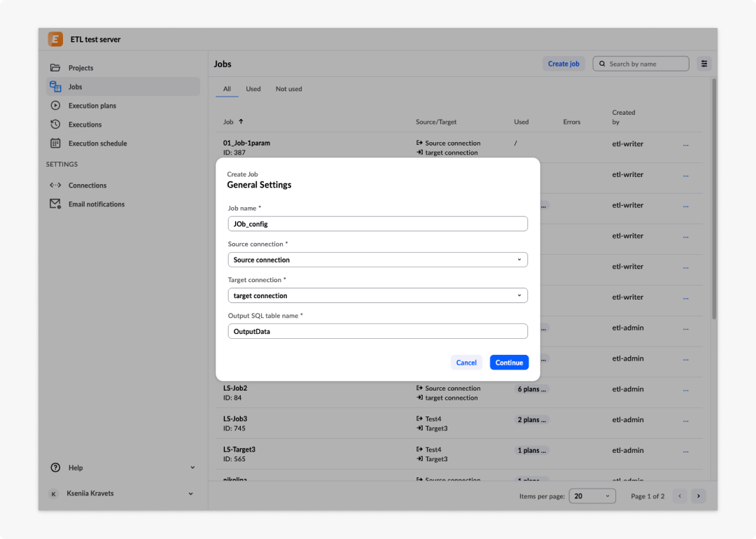Focus the Job name input field
Screen dimensions: 756x539
(377, 224)
